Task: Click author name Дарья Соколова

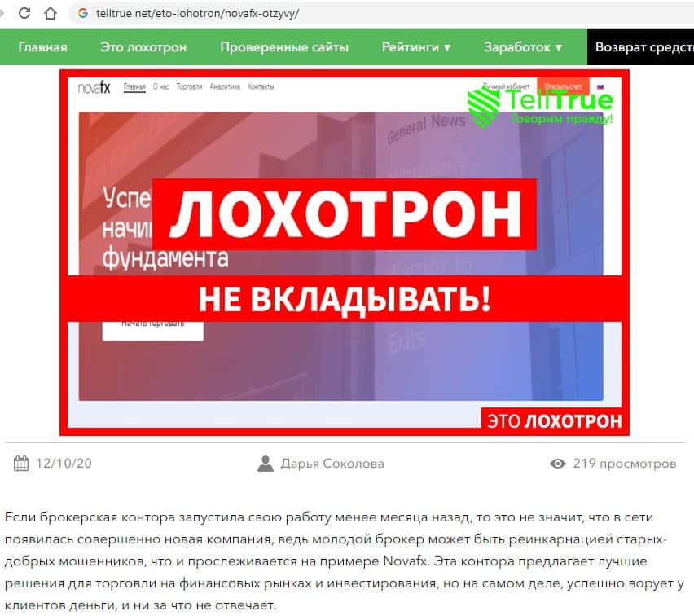Action: point(332,464)
